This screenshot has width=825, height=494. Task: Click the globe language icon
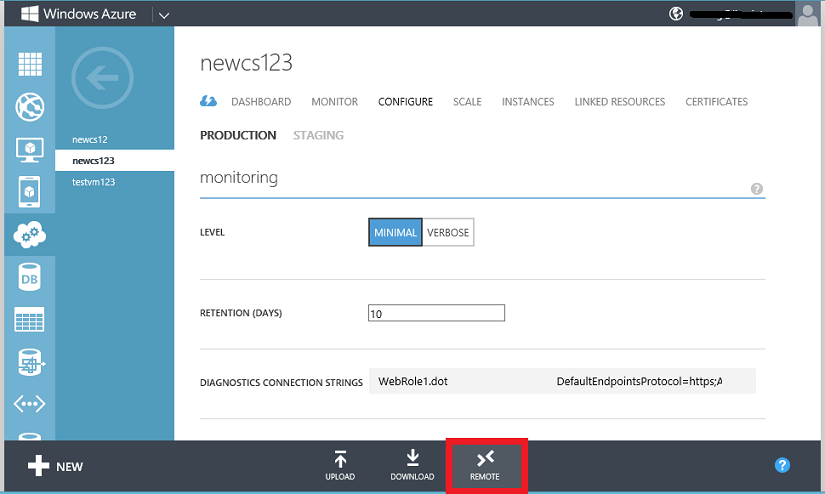[676, 14]
